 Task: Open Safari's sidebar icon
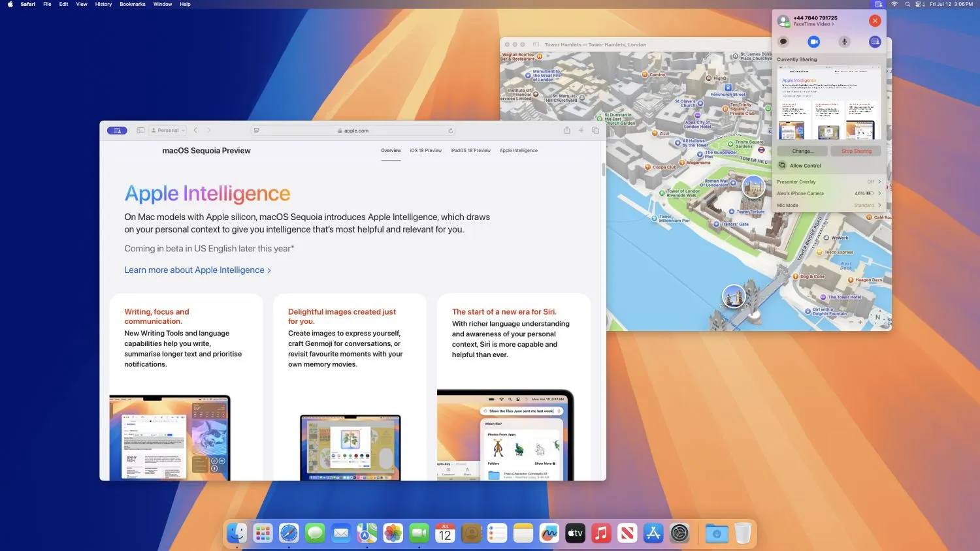140,130
